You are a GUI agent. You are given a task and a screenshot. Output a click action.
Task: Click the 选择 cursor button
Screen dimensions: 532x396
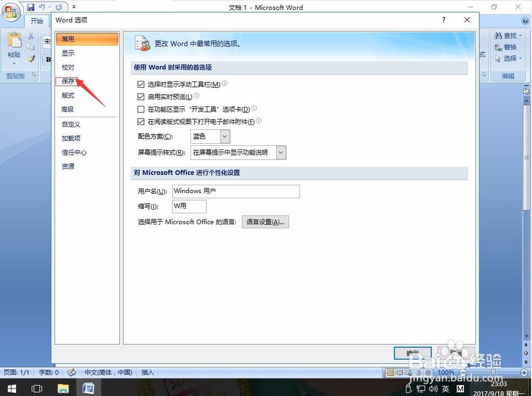click(505, 59)
